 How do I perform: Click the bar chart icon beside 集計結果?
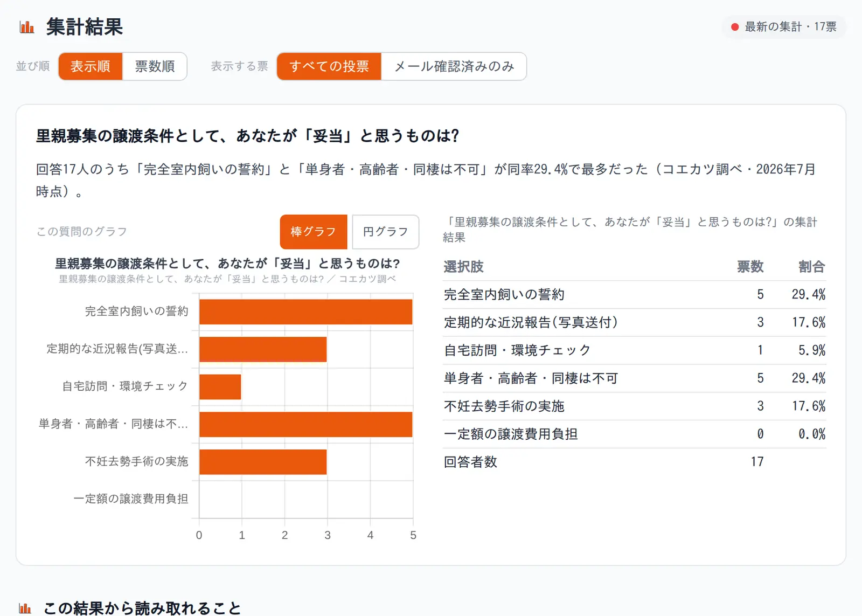point(27,27)
